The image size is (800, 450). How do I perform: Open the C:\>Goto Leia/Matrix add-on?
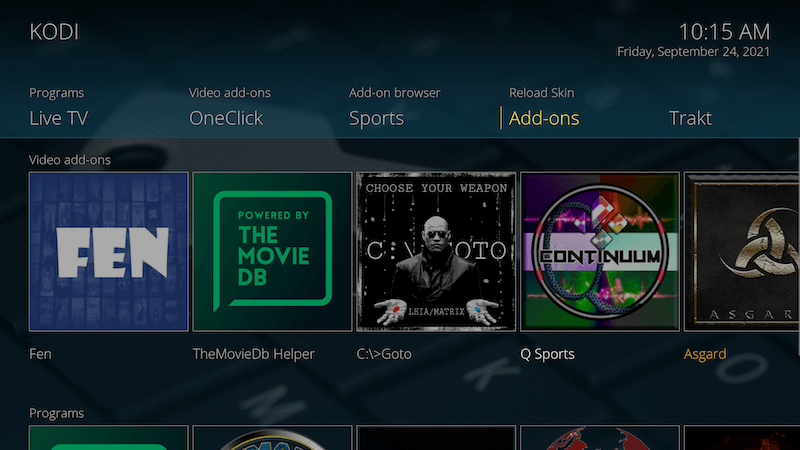pyautogui.click(x=436, y=252)
